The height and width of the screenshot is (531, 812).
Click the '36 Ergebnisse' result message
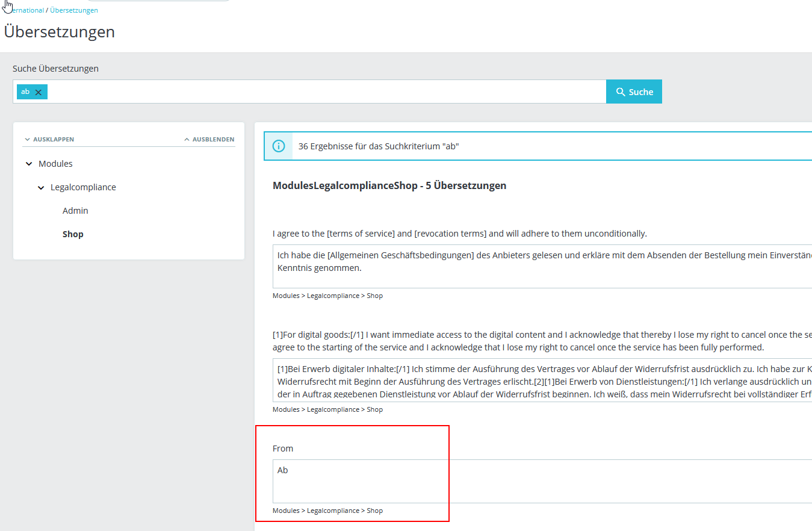[379, 146]
